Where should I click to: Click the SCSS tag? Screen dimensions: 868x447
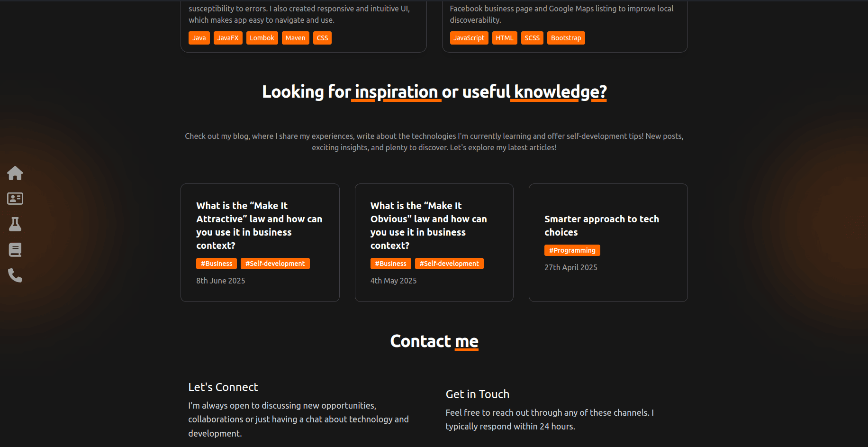click(x=532, y=38)
